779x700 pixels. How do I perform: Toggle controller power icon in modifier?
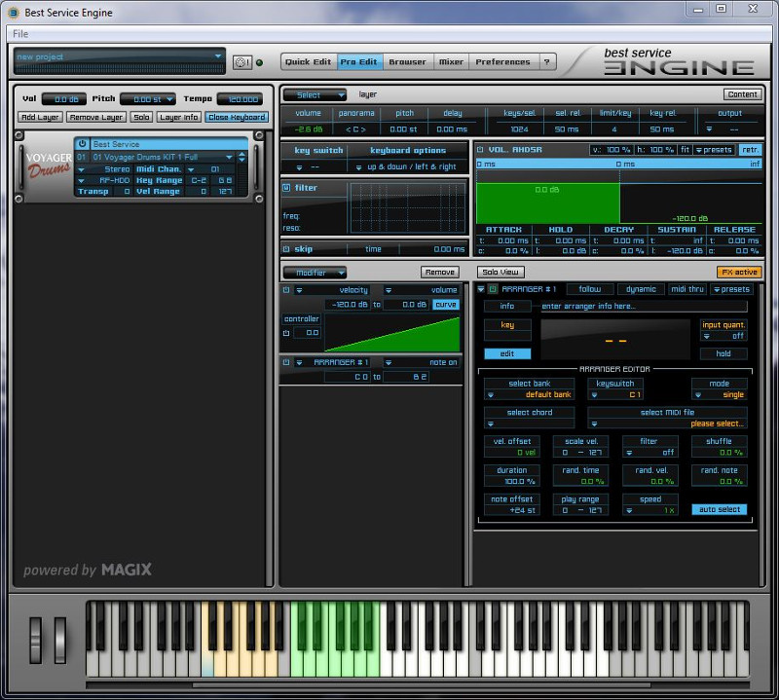click(286, 333)
